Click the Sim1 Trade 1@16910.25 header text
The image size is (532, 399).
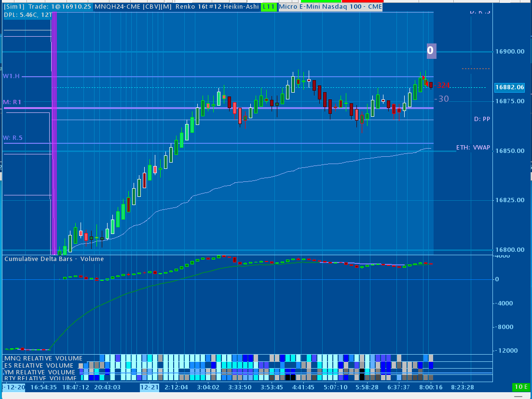coord(47,7)
